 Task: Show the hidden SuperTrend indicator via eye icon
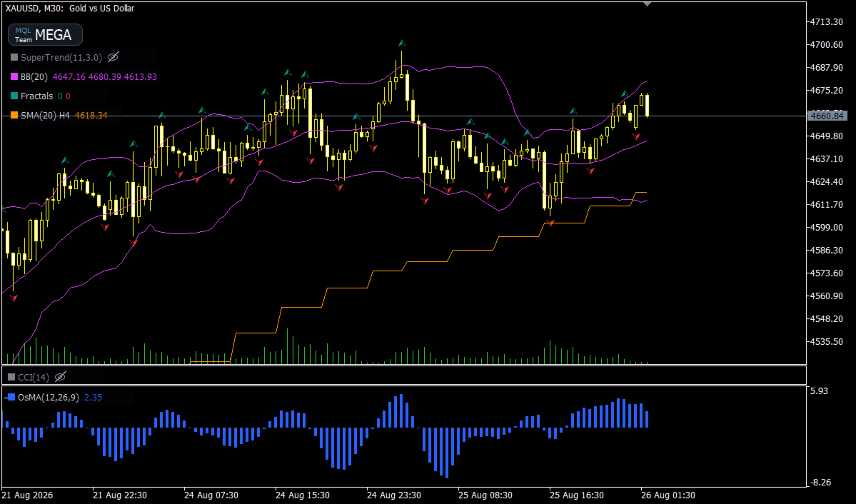tap(113, 57)
